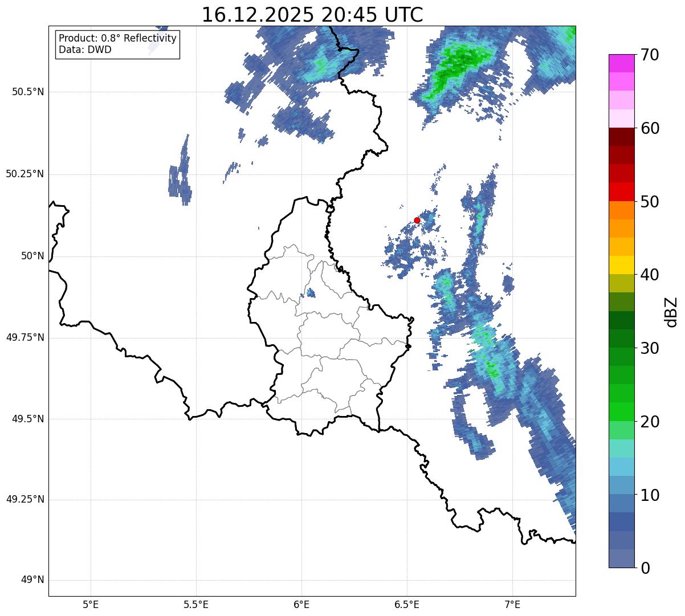Click the red station marker dot
This screenshot has width=685, height=616.
click(x=417, y=220)
